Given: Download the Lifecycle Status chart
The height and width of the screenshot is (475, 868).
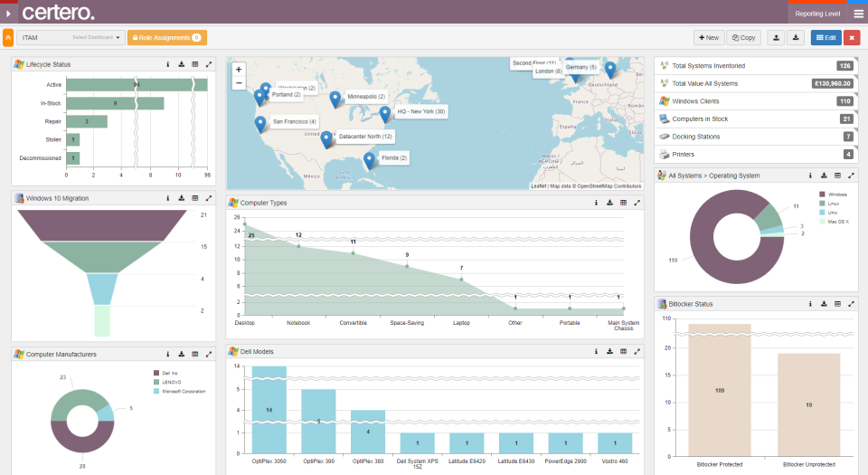Looking at the screenshot, I should click(x=181, y=64).
